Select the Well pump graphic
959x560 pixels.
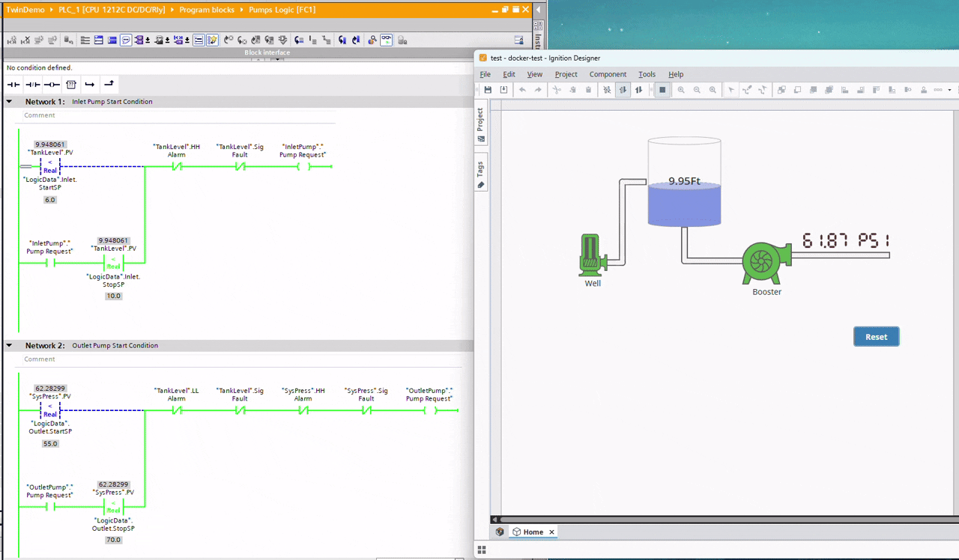pos(592,255)
